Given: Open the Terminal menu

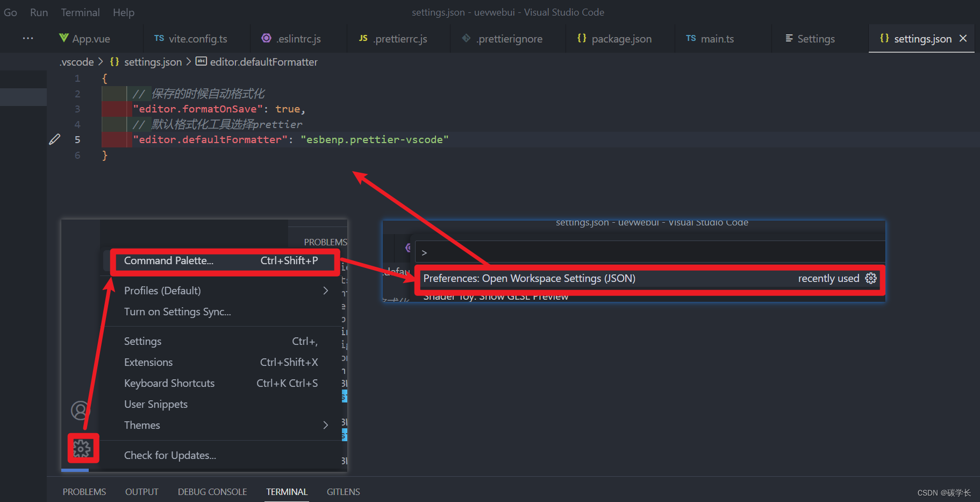Looking at the screenshot, I should 80,12.
